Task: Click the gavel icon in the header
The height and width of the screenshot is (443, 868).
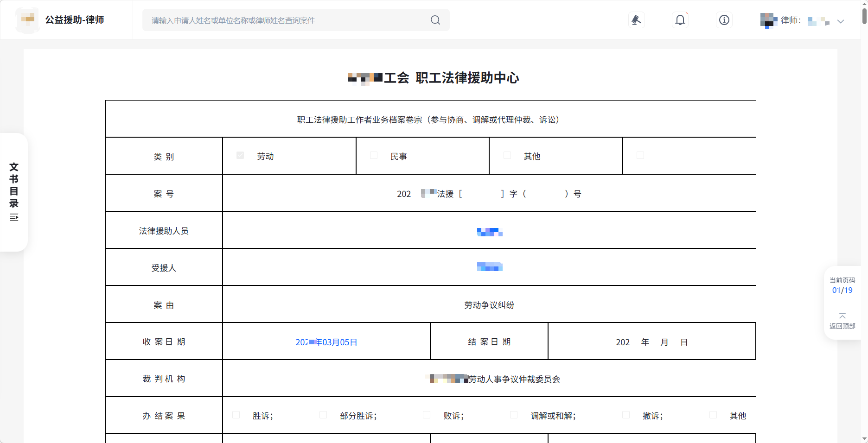Action: (636, 20)
